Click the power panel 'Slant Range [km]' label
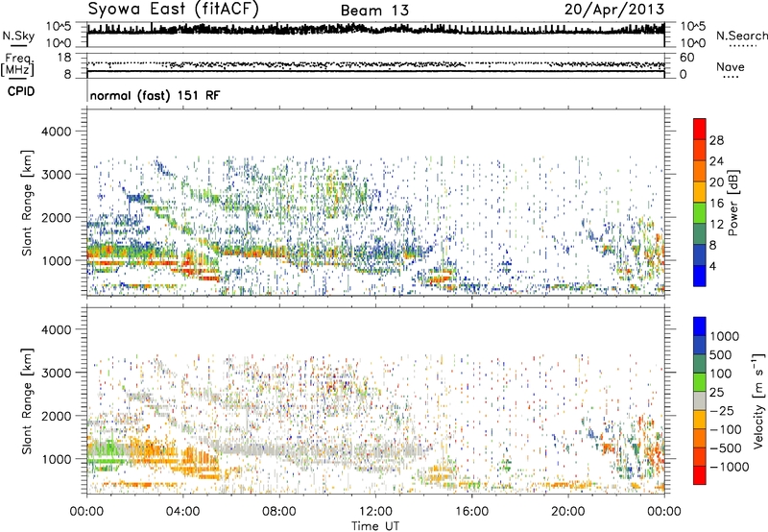The height and width of the screenshot is (532, 768). tap(27, 203)
